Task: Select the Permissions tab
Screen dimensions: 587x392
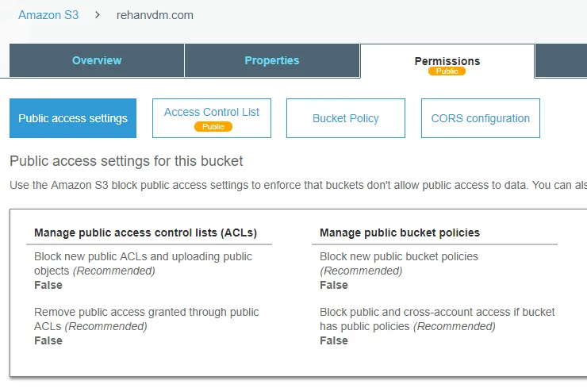Action: [447, 60]
